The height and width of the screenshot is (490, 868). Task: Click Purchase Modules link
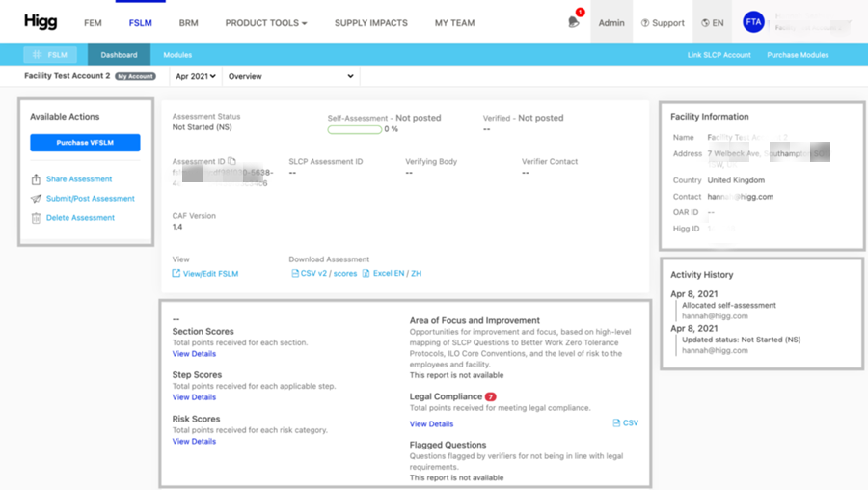pyautogui.click(x=798, y=55)
